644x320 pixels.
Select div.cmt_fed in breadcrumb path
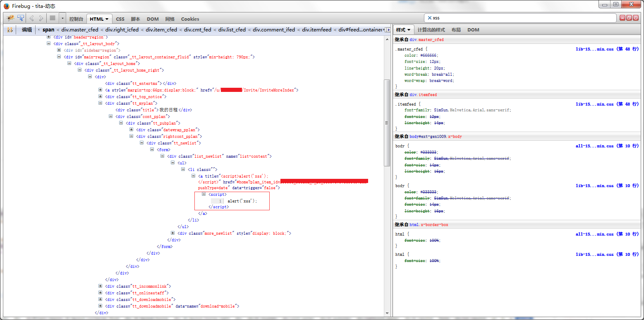pos(198,30)
